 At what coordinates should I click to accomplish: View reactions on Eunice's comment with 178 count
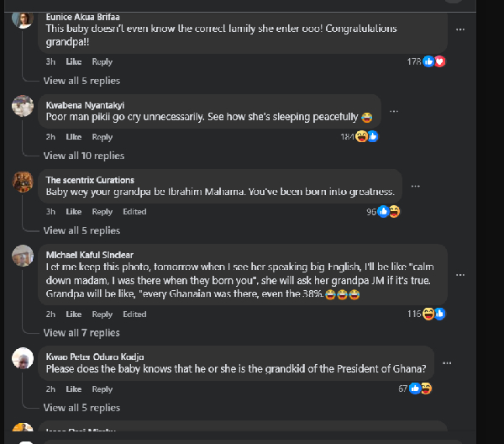[425, 61]
